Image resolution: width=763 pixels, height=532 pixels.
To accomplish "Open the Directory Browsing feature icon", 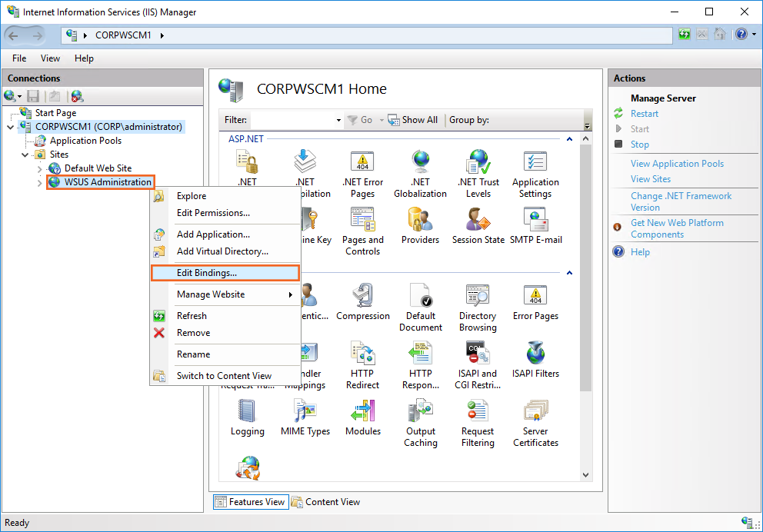I will click(x=478, y=307).
